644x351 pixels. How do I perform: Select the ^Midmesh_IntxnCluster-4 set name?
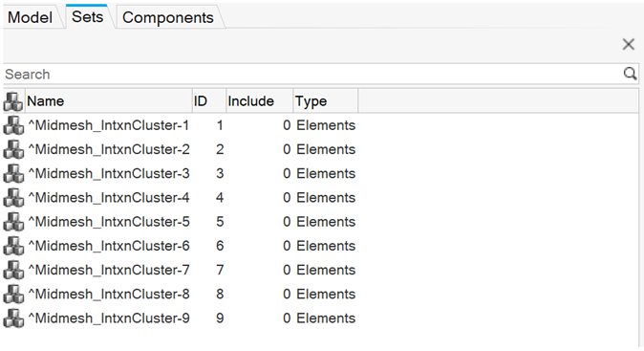pos(109,198)
